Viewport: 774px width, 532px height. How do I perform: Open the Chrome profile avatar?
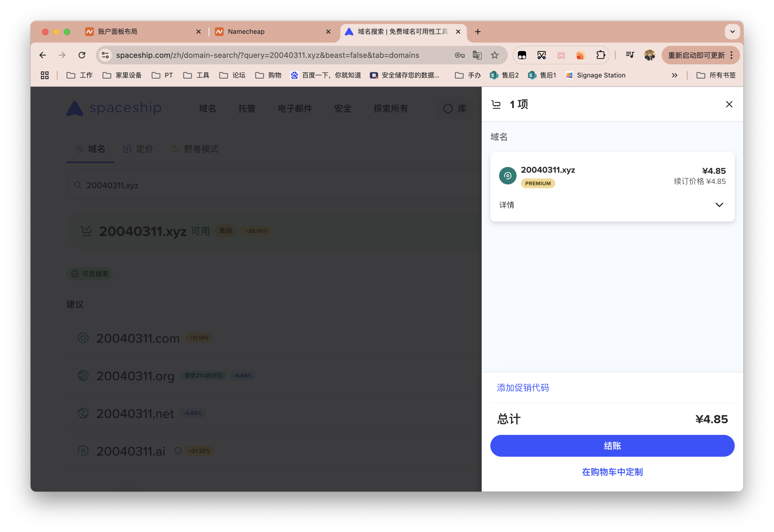649,55
